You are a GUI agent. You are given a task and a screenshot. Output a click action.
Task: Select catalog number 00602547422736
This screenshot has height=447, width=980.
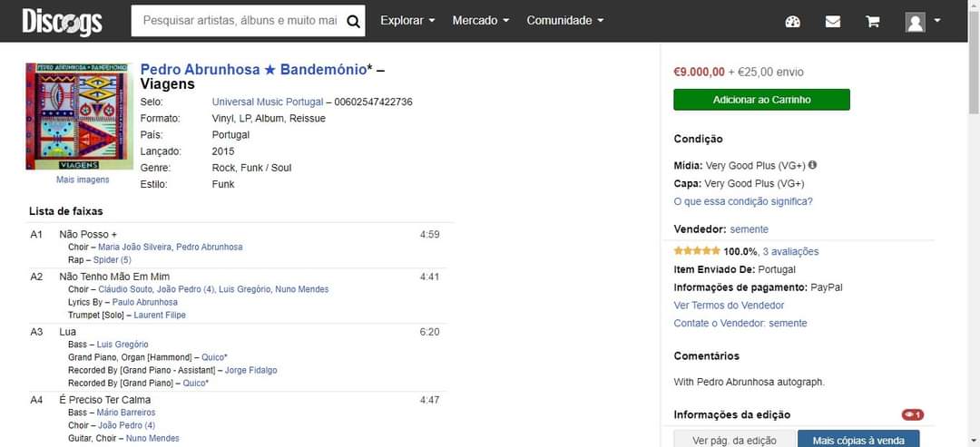point(373,102)
